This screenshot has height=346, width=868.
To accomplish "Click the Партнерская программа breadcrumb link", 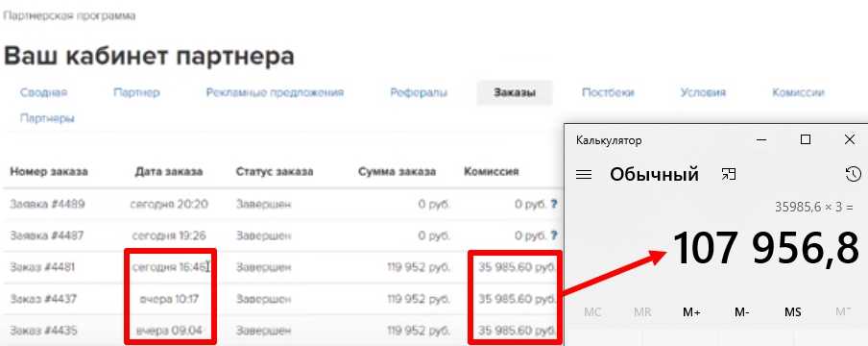I will (x=69, y=15).
